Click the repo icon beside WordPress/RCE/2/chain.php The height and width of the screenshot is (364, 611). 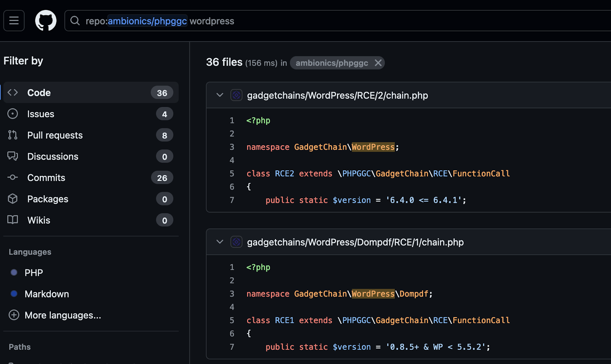pyautogui.click(x=236, y=95)
